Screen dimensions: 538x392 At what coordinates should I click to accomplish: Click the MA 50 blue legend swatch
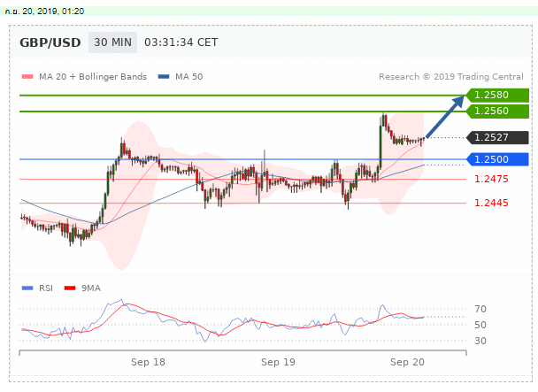click(x=164, y=77)
